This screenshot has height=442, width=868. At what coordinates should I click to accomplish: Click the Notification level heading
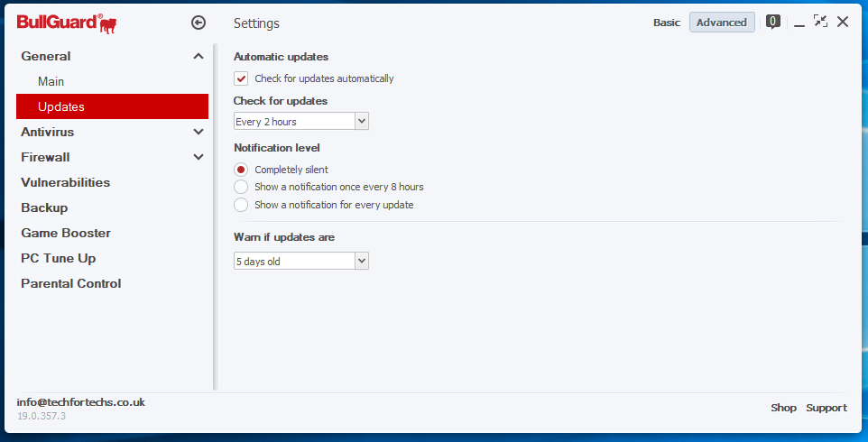point(277,148)
